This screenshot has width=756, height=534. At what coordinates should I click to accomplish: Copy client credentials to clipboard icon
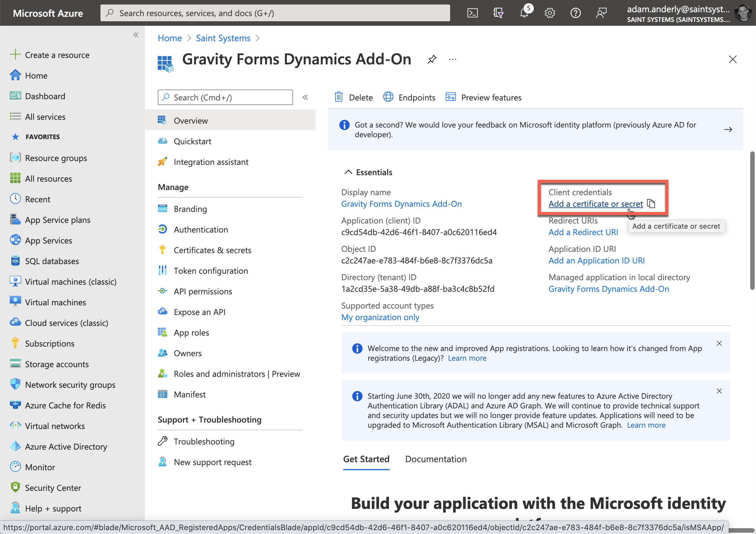[x=651, y=204]
